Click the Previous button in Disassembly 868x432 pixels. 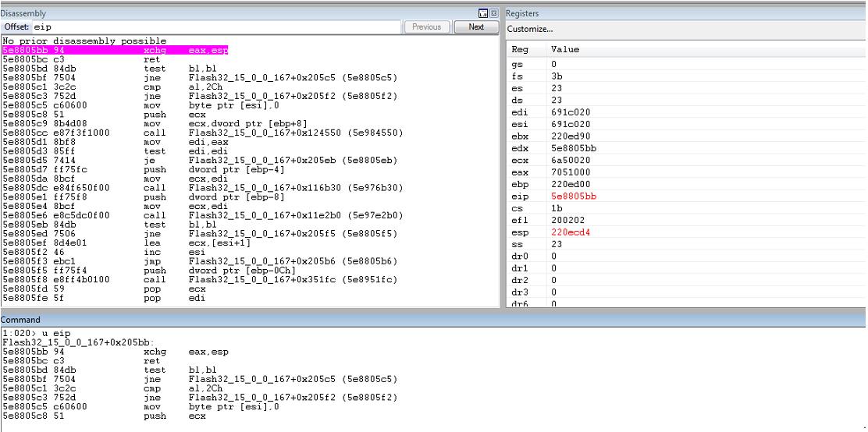pyautogui.click(x=427, y=27)
